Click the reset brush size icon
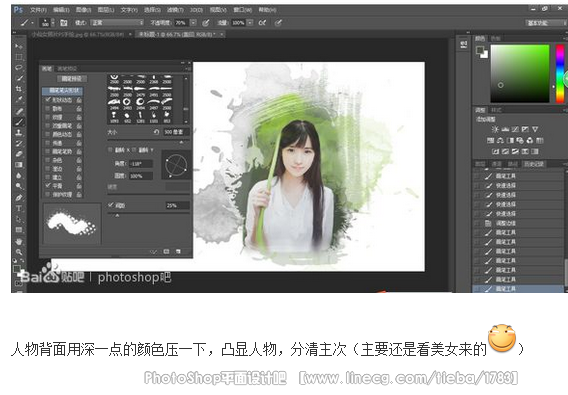 tap(156, 132)
